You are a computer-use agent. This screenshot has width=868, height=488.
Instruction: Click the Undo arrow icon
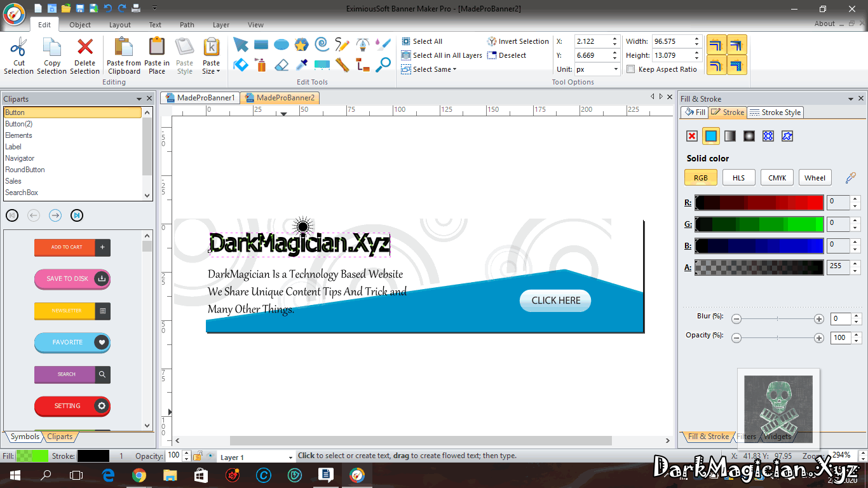pos(107,8)
